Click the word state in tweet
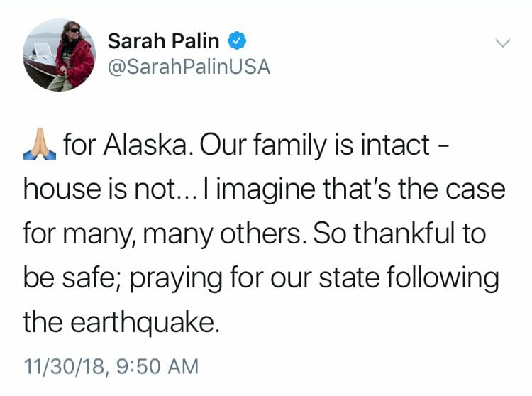532x396 pixels. [349, 278]
